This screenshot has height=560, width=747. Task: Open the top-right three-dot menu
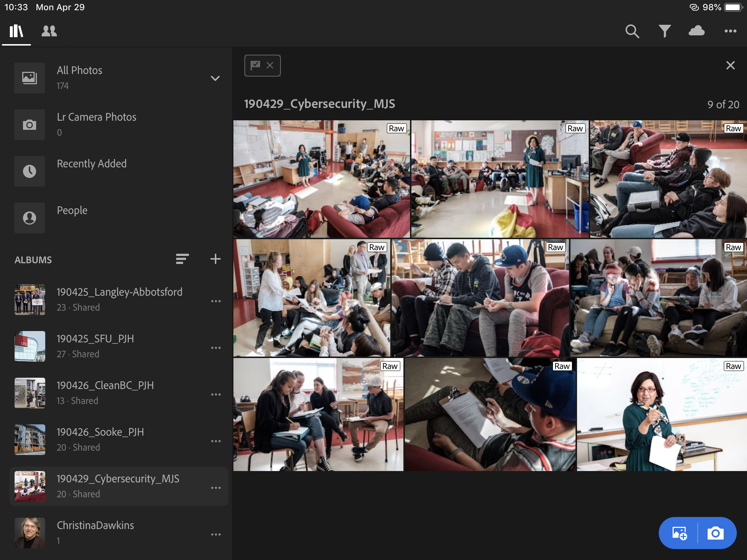click(x=730, y=31)
